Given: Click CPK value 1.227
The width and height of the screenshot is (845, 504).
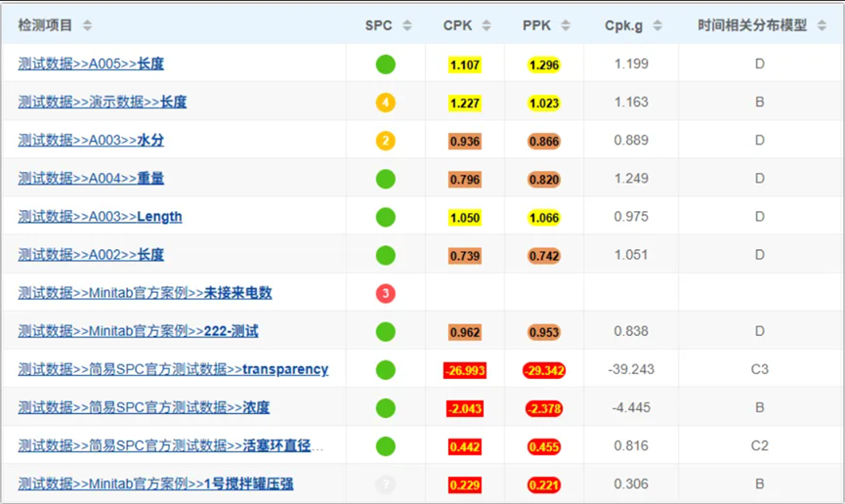Looking at the screenshot, I should pos(465,104).
